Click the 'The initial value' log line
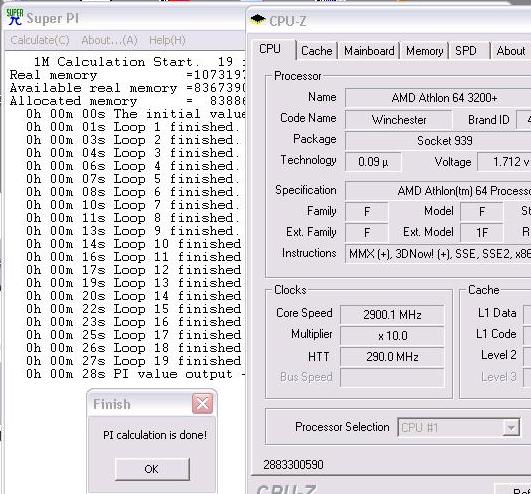This screenshot has height=494, width=531. point(135,114)
